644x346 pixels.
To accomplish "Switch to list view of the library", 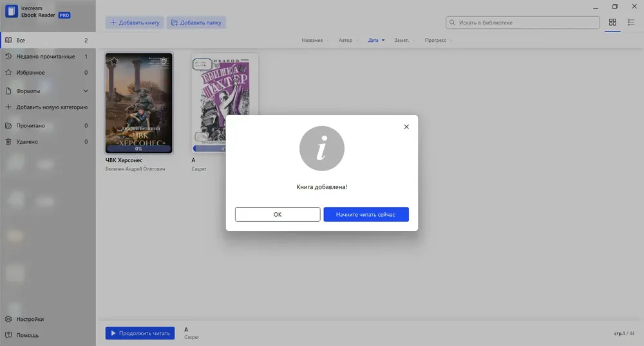I will (x=630, y=23).
